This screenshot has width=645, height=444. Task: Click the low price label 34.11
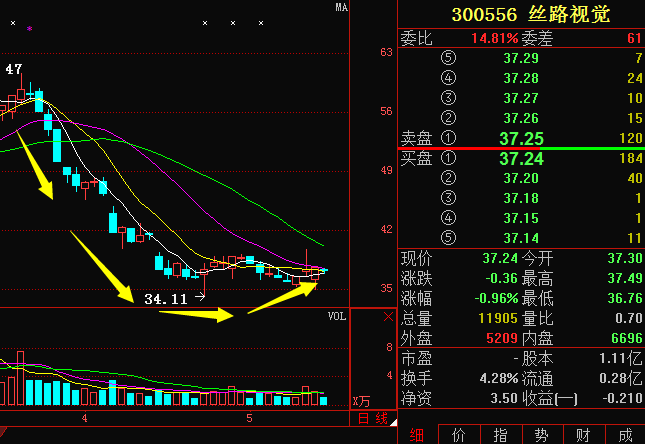coord(166,299)
